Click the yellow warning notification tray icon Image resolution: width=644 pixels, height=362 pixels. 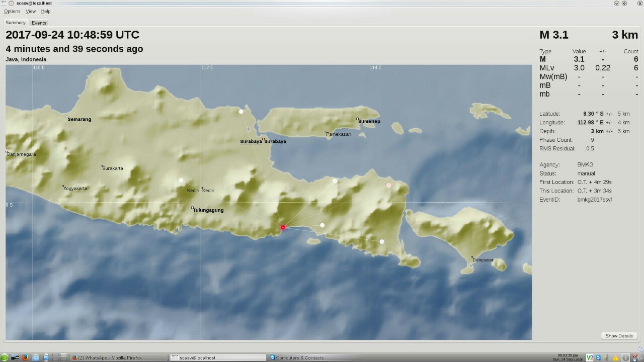pyautogui.click(x=616, y=358)
